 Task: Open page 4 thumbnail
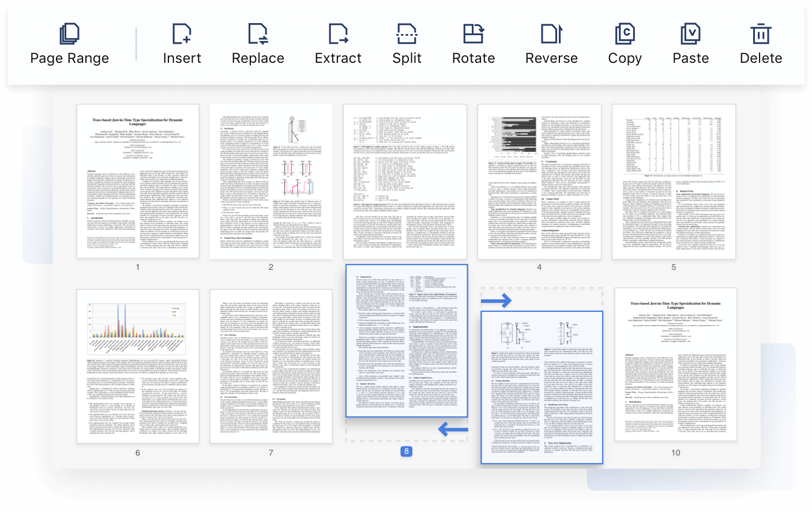pos(539,181)
